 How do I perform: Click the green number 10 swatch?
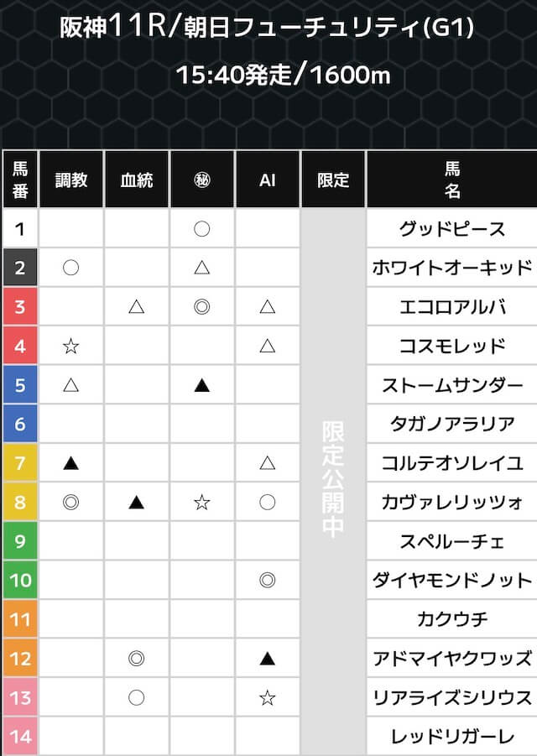[20, 580]
